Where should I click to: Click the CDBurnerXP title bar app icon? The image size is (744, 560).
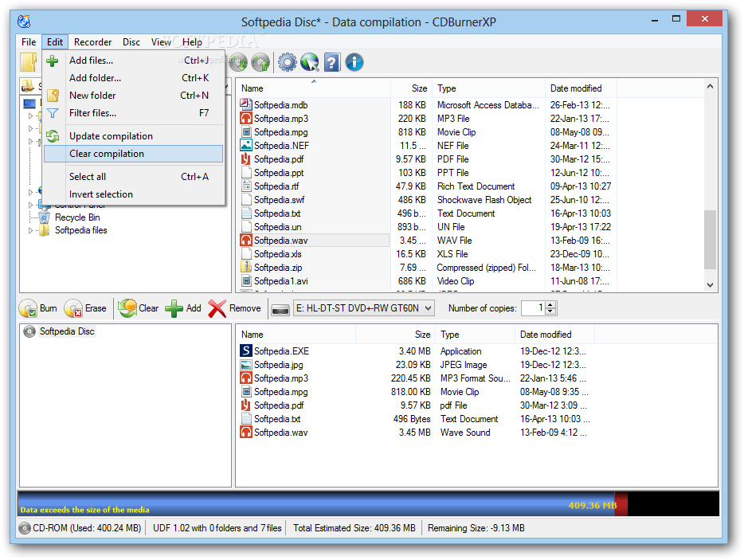tap(24, 22)
